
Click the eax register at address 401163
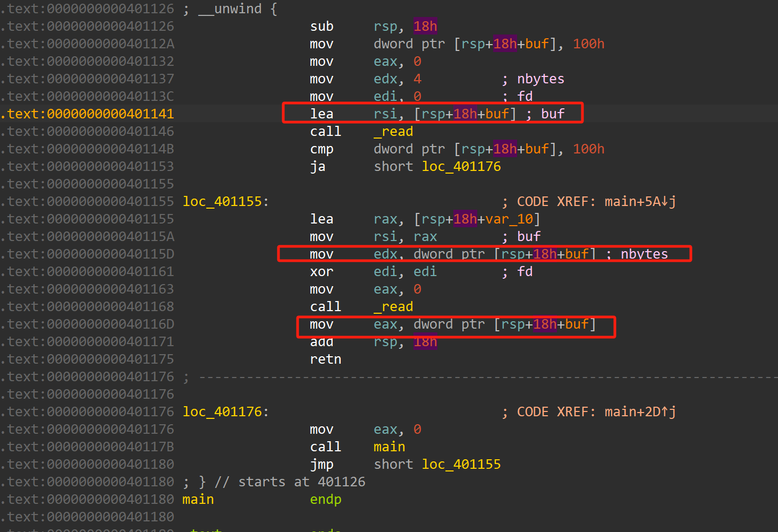click(385, 289)
